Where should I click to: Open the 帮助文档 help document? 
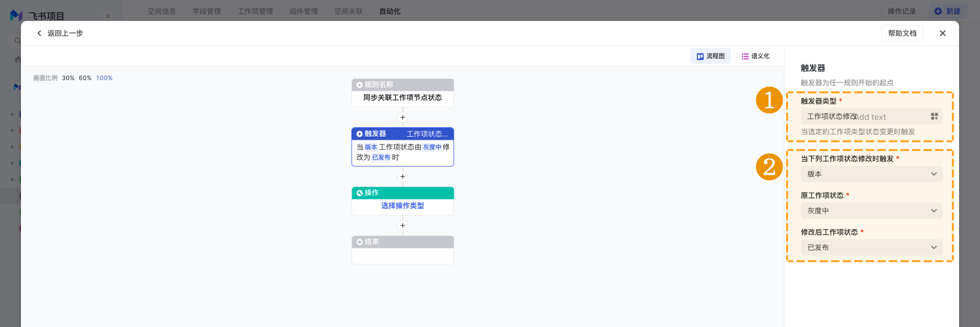tap(902, 33)
